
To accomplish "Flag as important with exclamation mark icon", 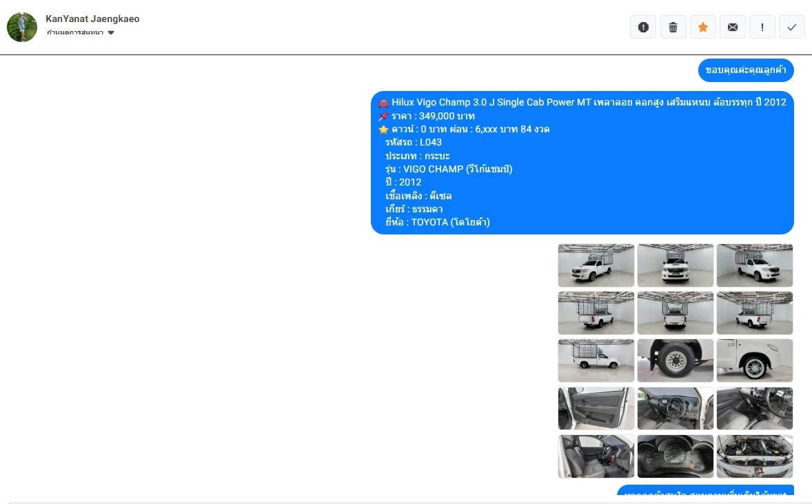I will point(762,27).
